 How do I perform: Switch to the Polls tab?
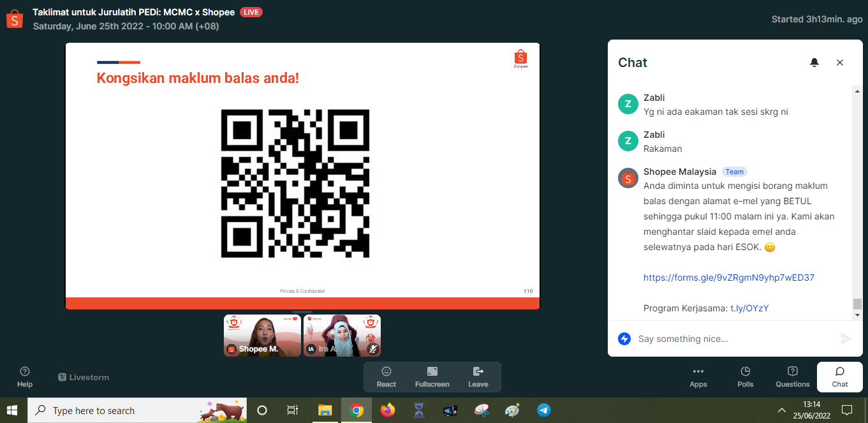746,376
